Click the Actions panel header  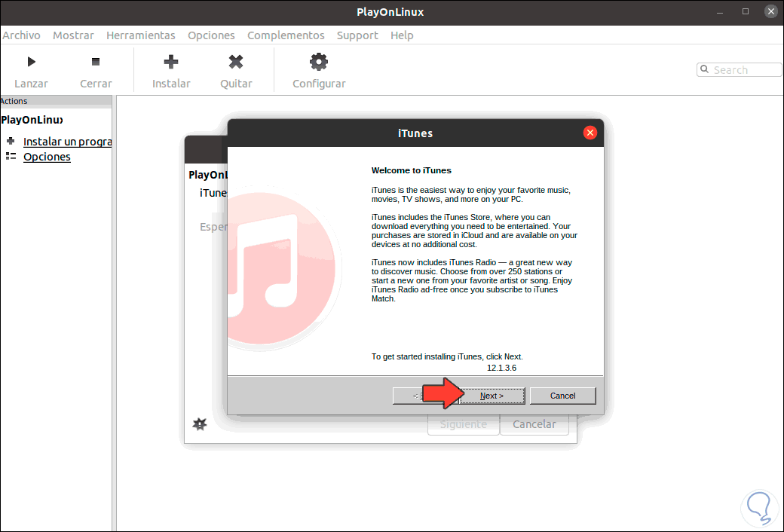(56, 101)
